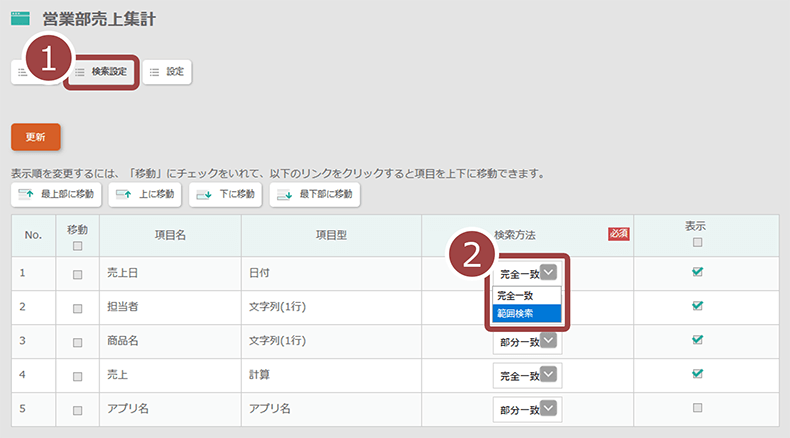
Task: Click the orange 更新 button
Action: coord(36,137)
